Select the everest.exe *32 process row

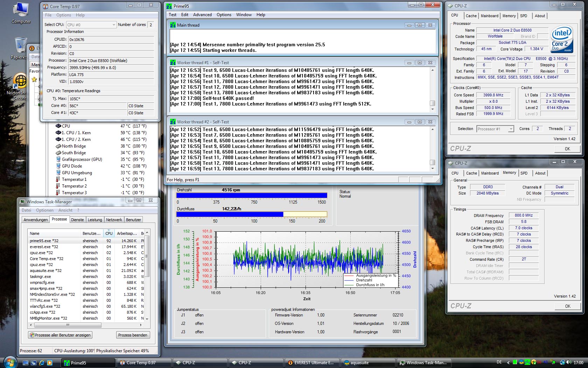pos(86,247)
